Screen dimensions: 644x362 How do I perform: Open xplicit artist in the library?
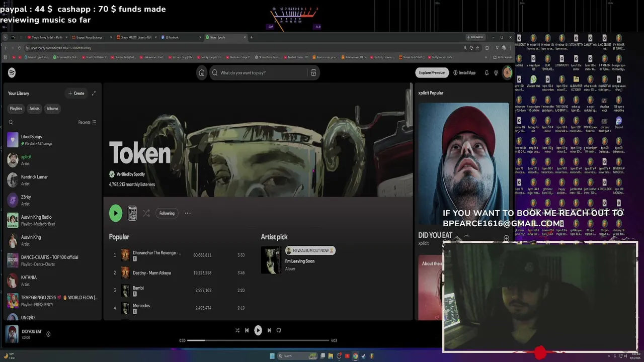[x=53, y=160]
